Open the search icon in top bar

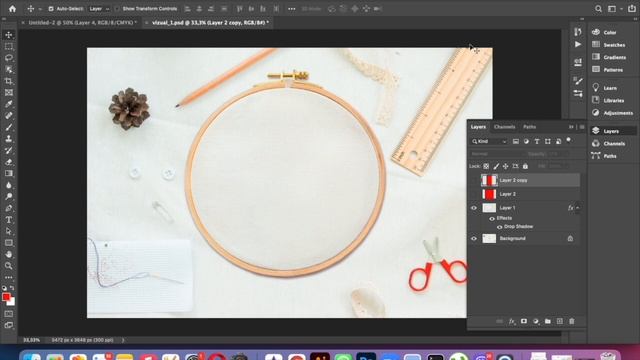598,9
